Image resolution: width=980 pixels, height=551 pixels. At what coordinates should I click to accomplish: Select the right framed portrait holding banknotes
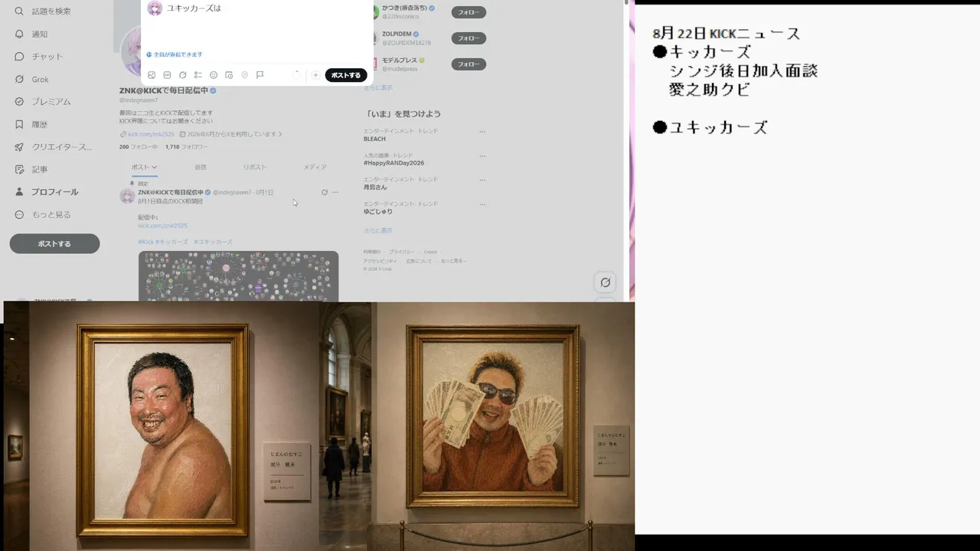492,416
